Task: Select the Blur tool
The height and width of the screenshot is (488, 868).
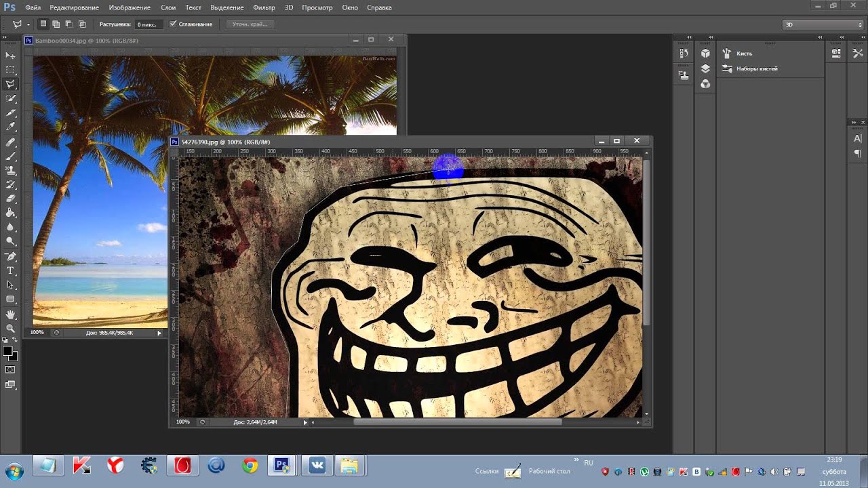Action: coord(10,227)
